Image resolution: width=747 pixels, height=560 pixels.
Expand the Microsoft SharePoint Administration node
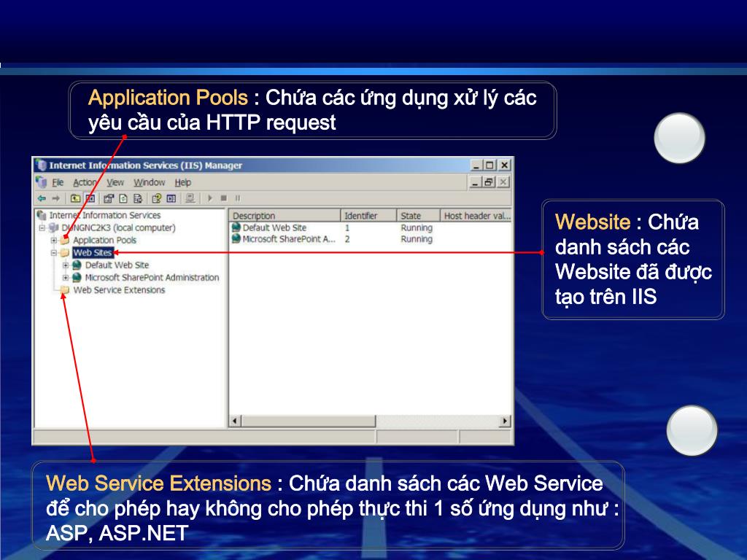click(66, 277)
